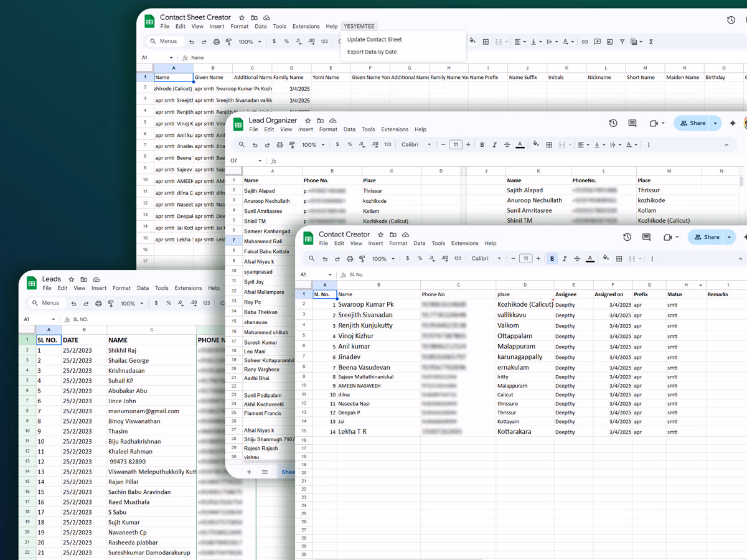Open version history in Contact Creator window

click(627, 237)
